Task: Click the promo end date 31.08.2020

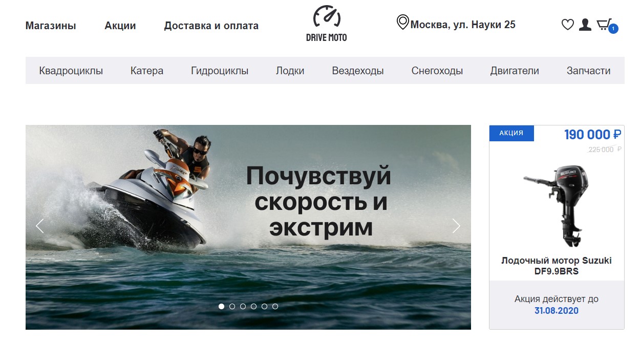Action: (x=557, y=311)
